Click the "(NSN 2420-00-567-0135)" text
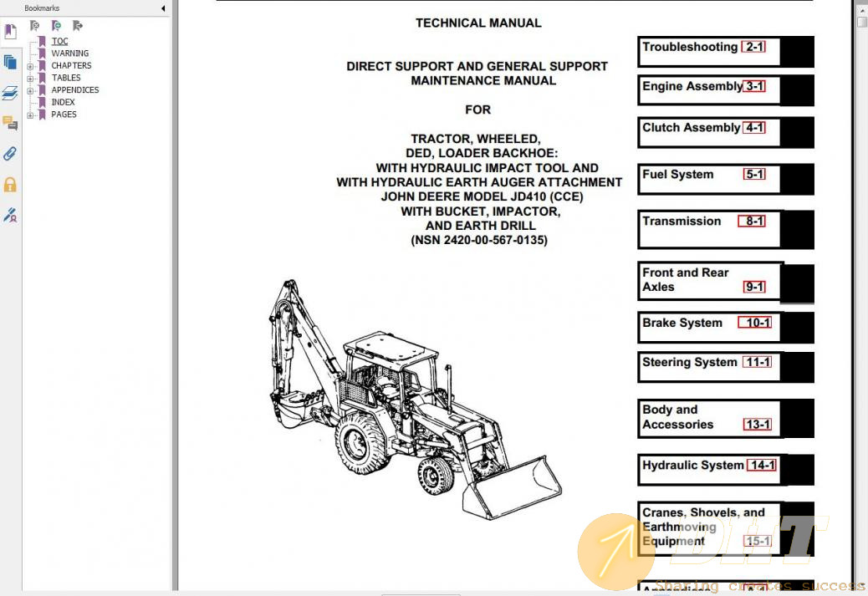The height and width of the screenshot is (596, 868). pos(479,240)
